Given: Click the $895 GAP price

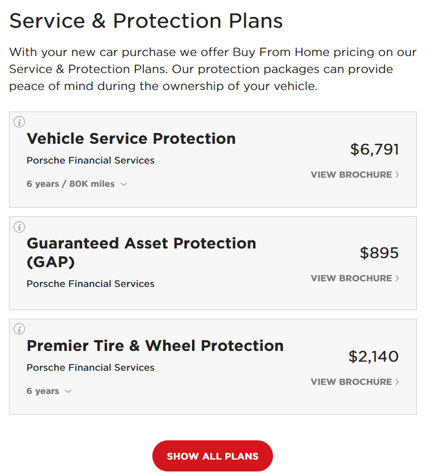Looking at the screenshot, I should pos(379,253).
